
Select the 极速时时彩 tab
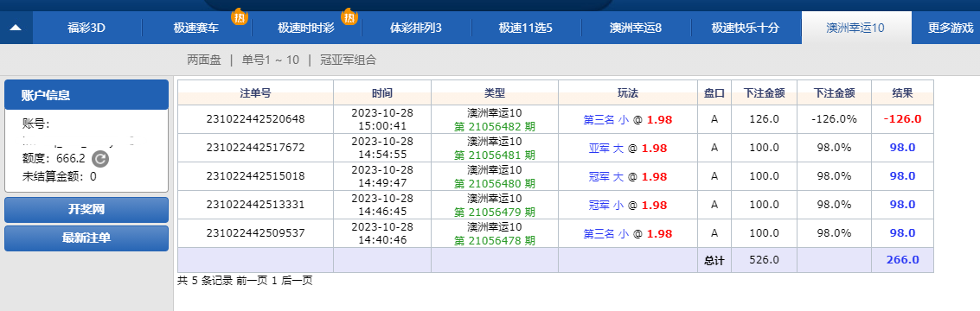point(306,28)
